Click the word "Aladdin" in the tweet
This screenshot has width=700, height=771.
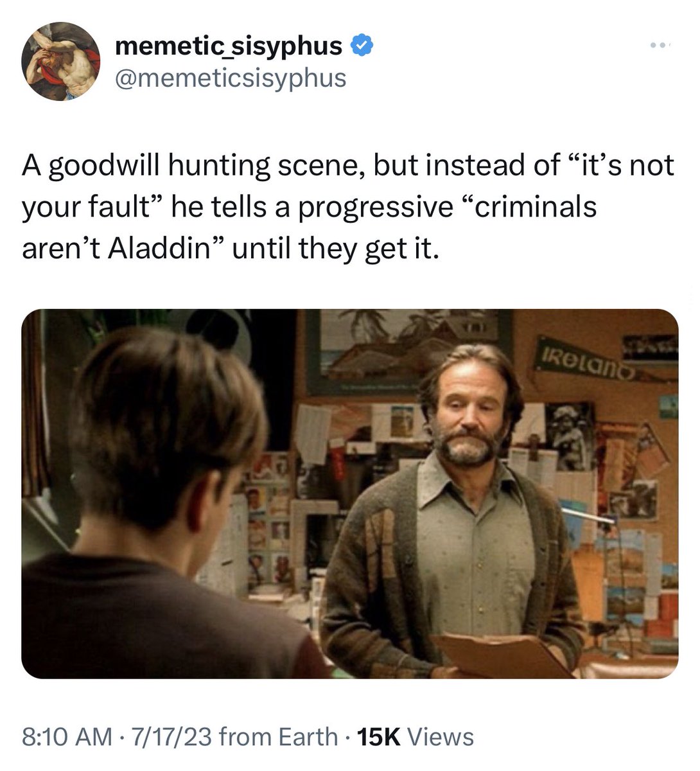point(159,248)
